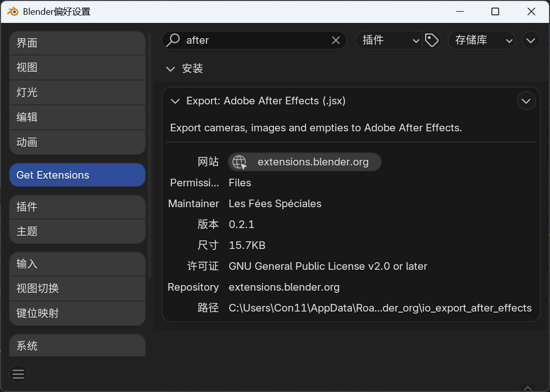Open the 界面 preferences tab
Image resolution: width=550 pixels, height=392 pixels.
[x=77, y=43]
